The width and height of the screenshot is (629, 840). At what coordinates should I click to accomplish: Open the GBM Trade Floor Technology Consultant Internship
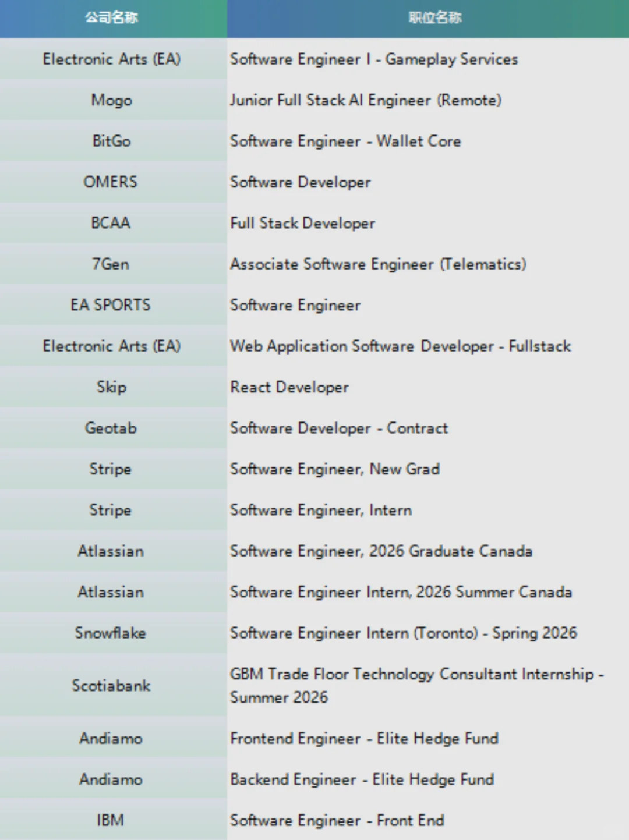pyautogui.click(x=416, y=685)
